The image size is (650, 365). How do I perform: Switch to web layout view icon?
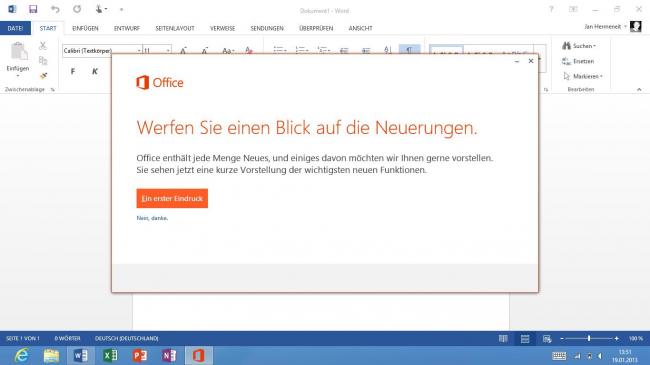click(x=547, y=339)
